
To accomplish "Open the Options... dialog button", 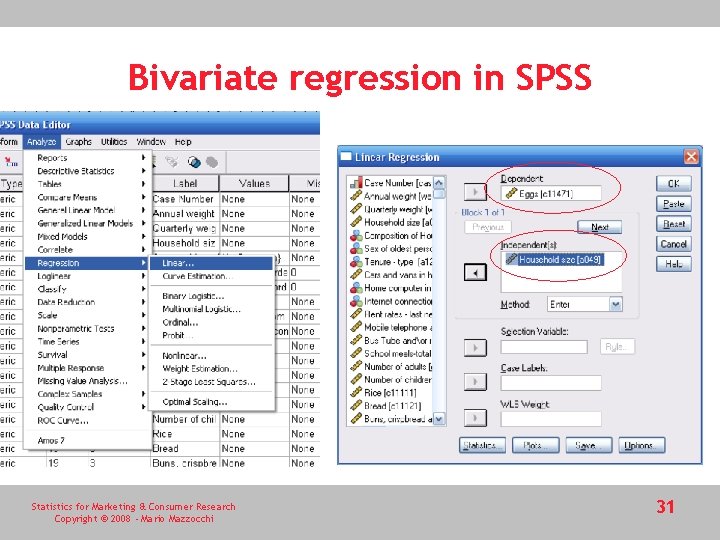I will (x=642, y=445).
